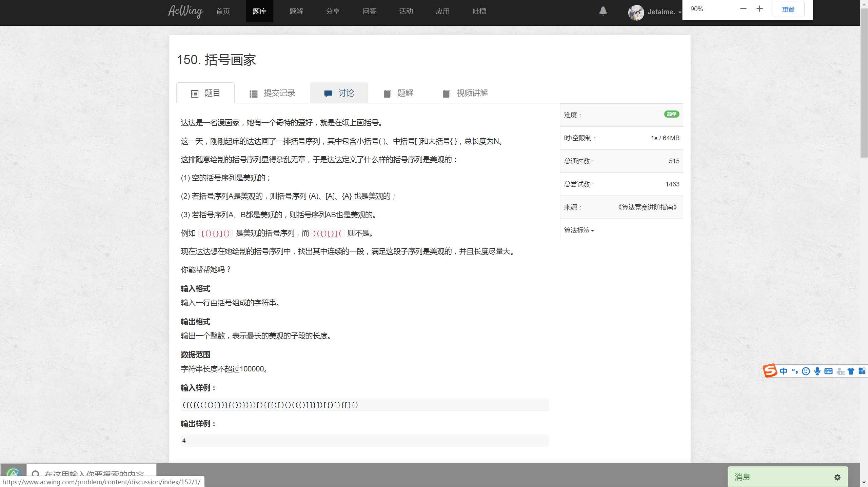Click the taskbar search box

92,474
